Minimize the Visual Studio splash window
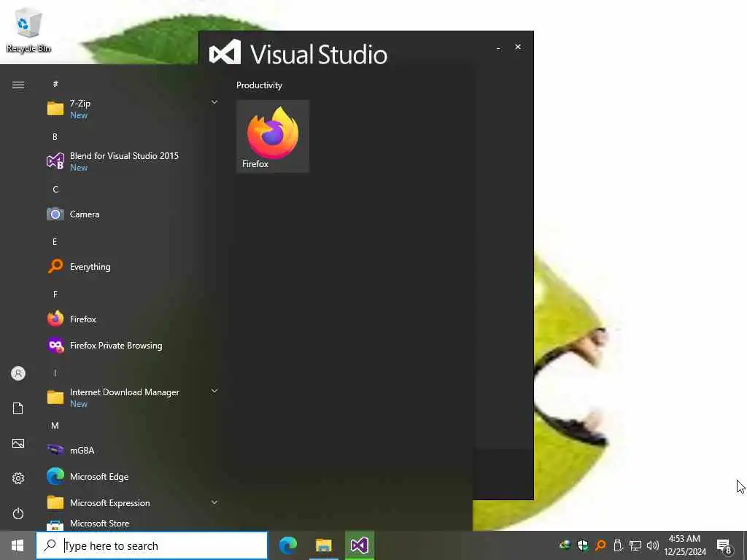 498,47
